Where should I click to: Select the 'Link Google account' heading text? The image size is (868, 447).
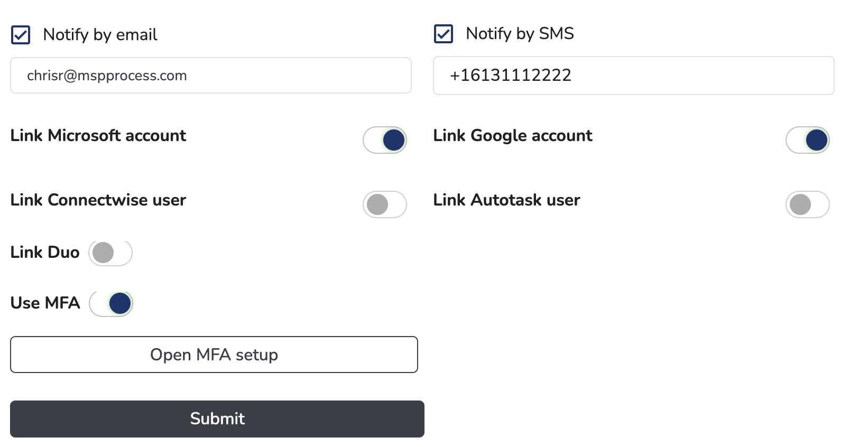(x=513, y=136)
